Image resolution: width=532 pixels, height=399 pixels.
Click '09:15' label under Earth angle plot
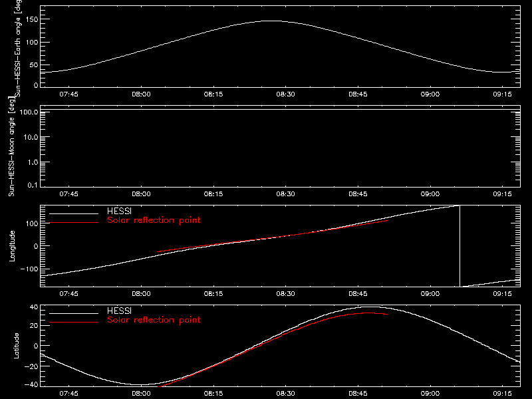tap(503, 94)
